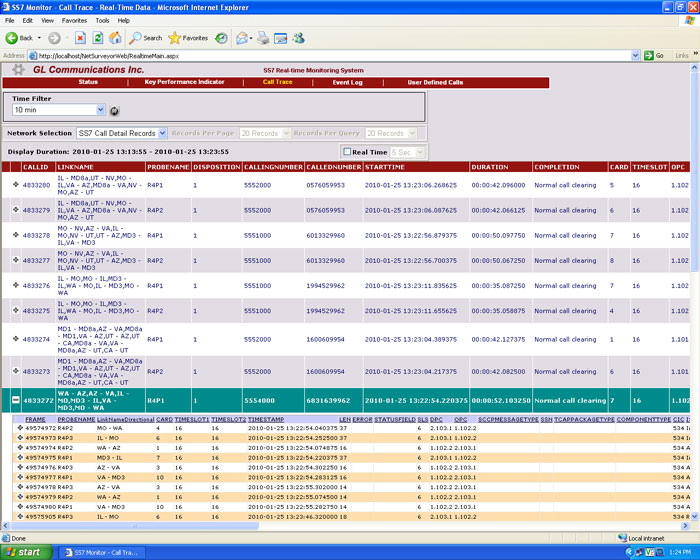700x560 pixels.
Task: Sort by the CALLID column header
Action: [36, 167]
